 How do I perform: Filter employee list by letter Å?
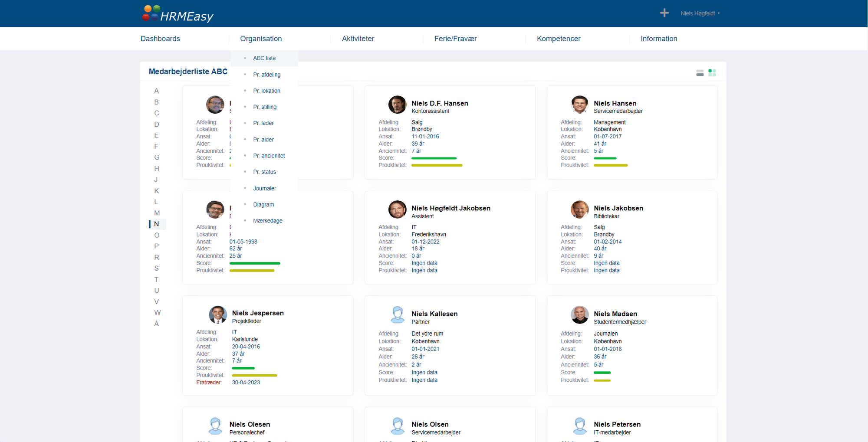157,324
